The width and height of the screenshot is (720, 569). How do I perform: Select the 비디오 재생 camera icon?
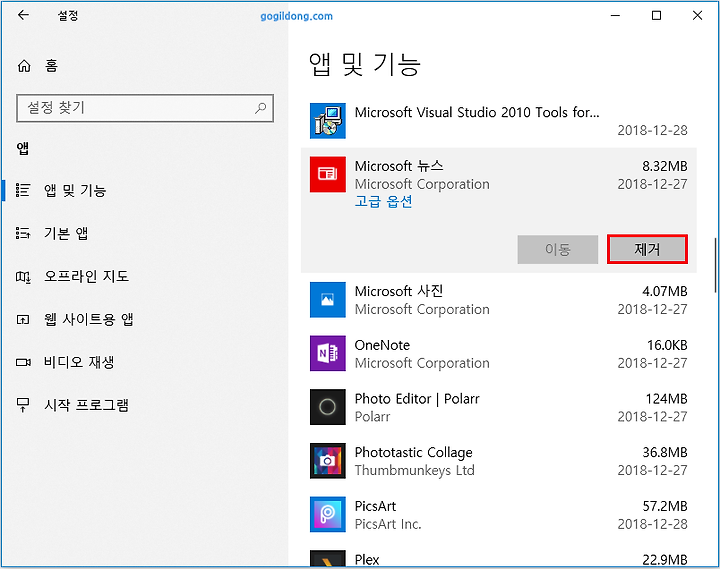click(x=23, y=362)
